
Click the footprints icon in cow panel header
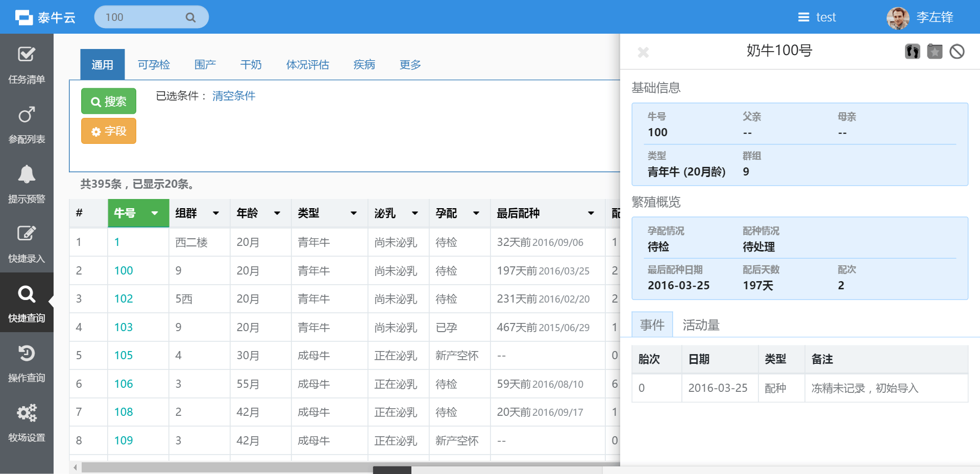click(x=912, y=52)
